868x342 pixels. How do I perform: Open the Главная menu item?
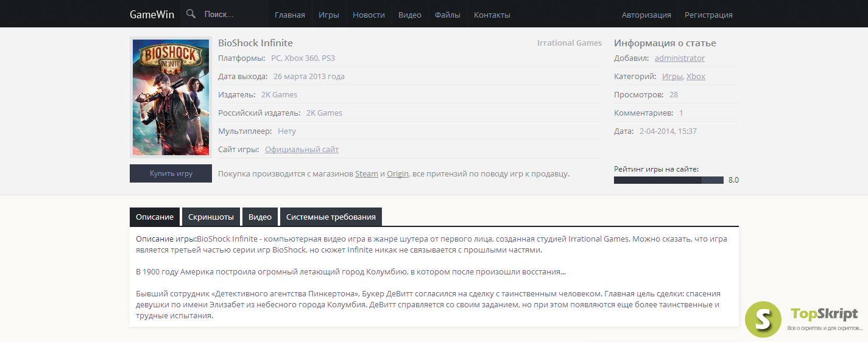[x=290, y=15]
